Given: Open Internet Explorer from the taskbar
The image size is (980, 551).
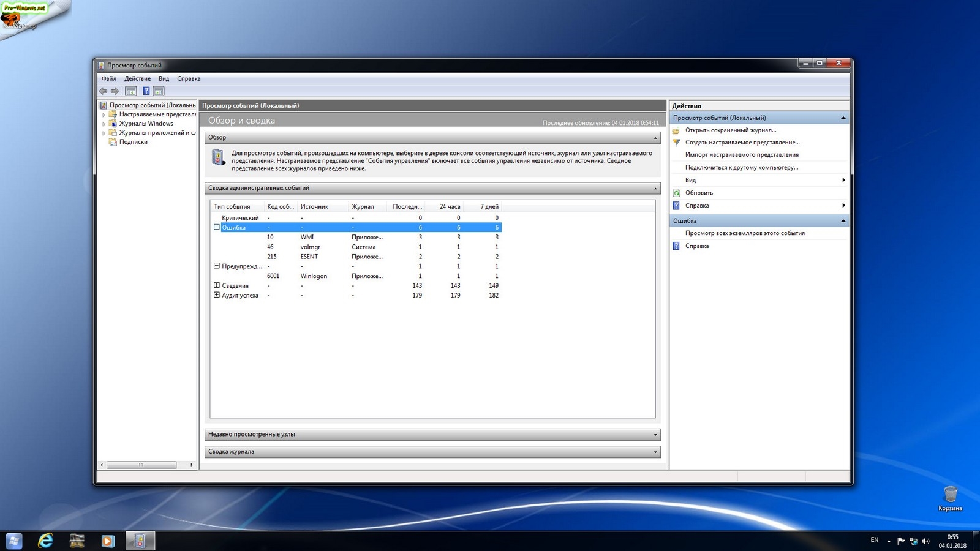Looking at the screenshot, I should coord(45,541).
